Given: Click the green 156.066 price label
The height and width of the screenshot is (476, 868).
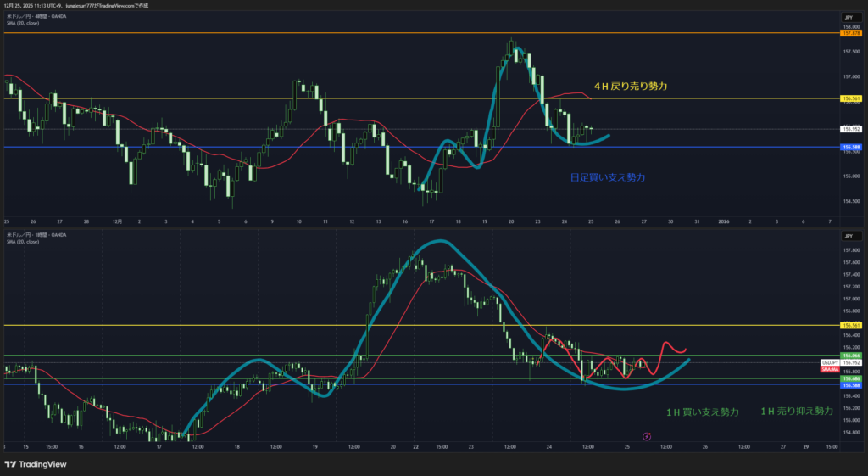Looking at the screenshot, I should 850,356.
